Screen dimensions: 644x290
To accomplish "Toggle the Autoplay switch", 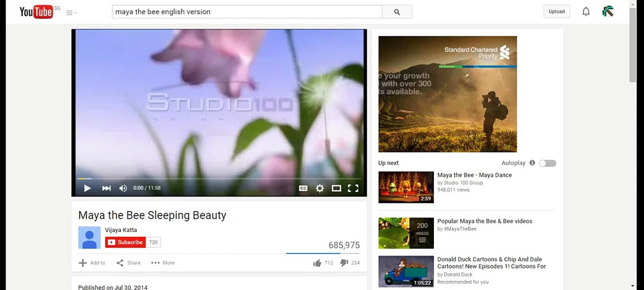I will point(548,163).
